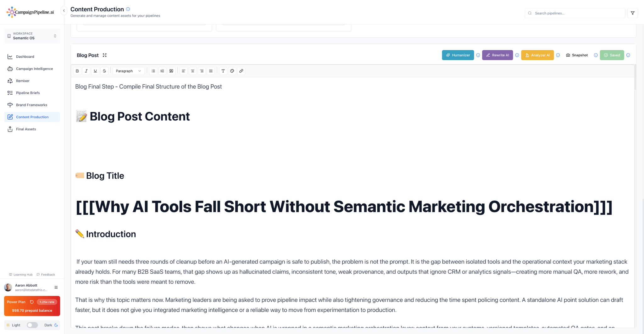This screenshot has width=644, height=334.
Task: Align text left
Action: [x=183, y=71]
